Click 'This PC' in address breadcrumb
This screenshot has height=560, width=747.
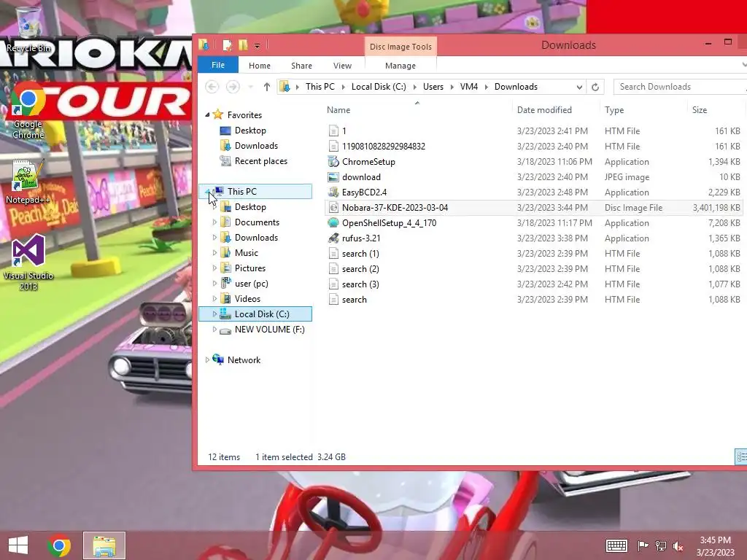coord(320,87)
